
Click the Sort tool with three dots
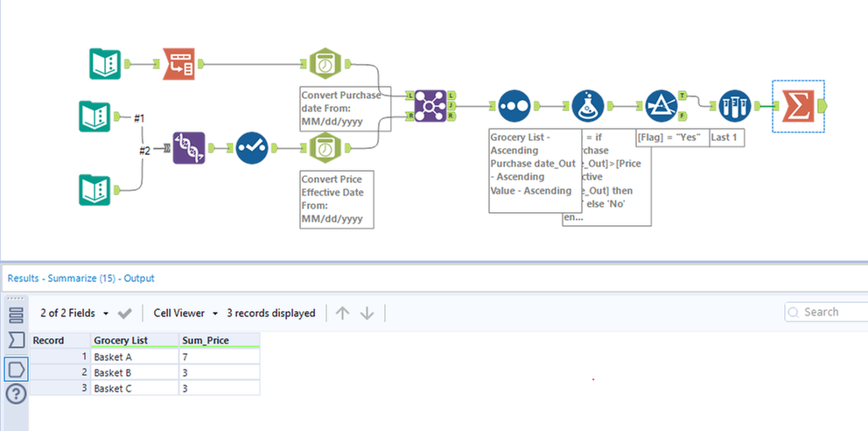[x=514, y=105]
